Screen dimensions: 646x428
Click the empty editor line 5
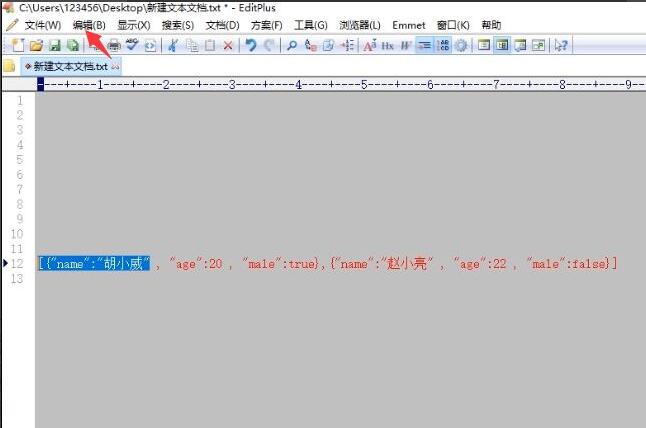pos(340,160)
